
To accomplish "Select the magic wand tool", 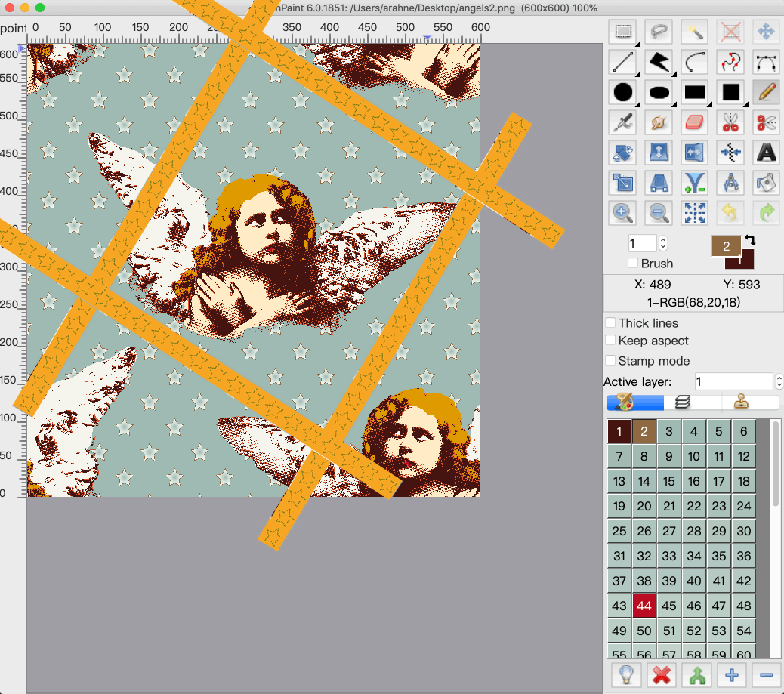I will [695, 32].
